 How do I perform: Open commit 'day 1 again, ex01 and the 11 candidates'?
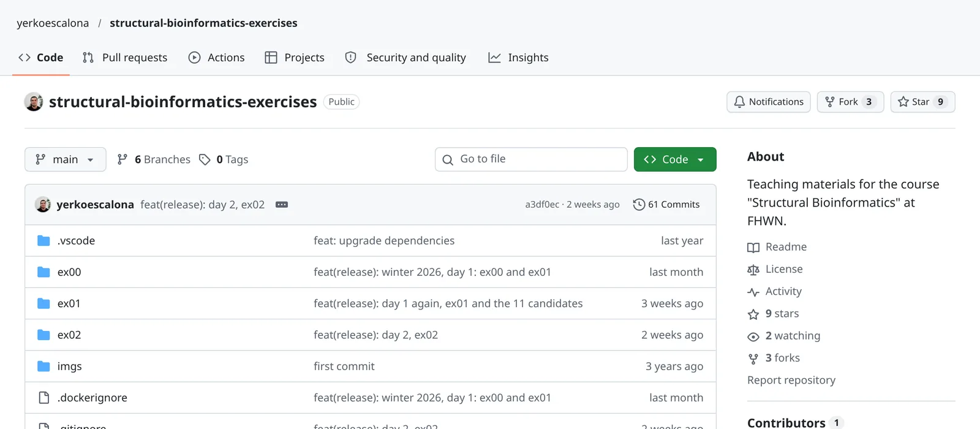(x=448, y=303)
